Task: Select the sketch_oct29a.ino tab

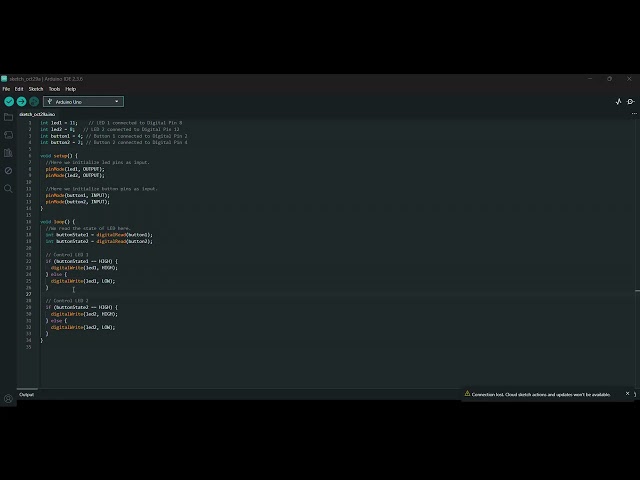Action: 37,114
